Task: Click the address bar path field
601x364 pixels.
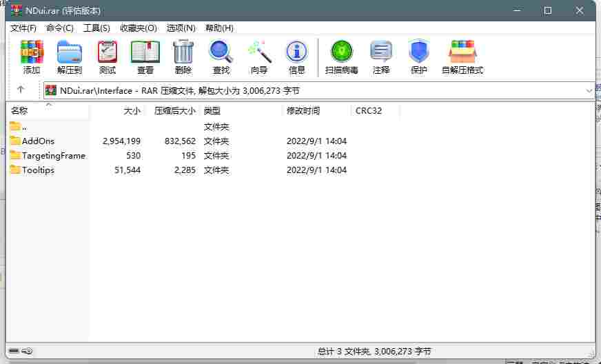Action: (319, 91)
